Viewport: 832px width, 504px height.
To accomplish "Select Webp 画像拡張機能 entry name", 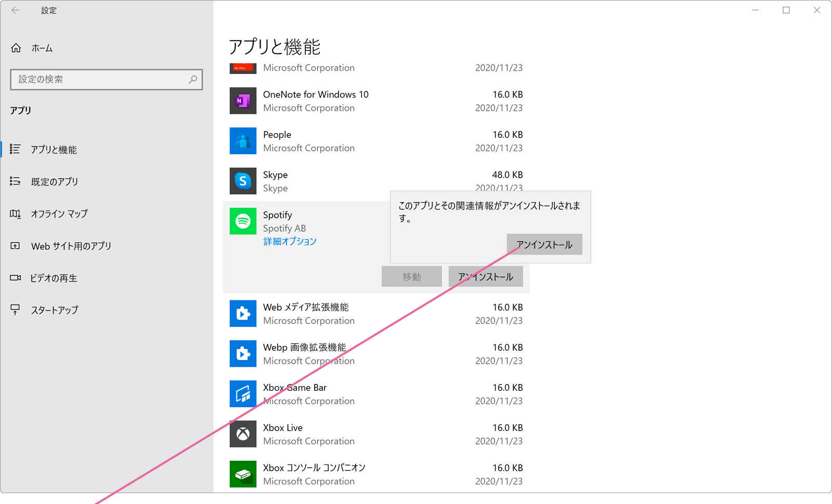I will 305,347.
